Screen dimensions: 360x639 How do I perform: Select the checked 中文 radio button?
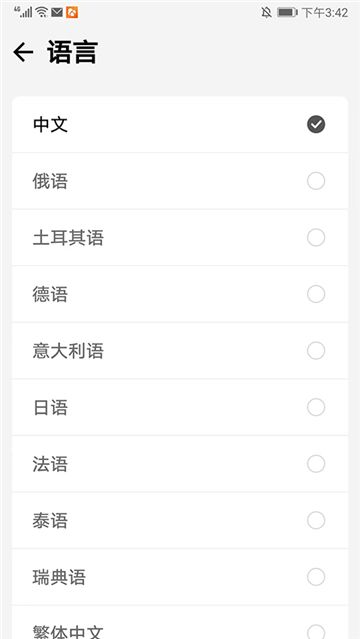tap(316, 124)
